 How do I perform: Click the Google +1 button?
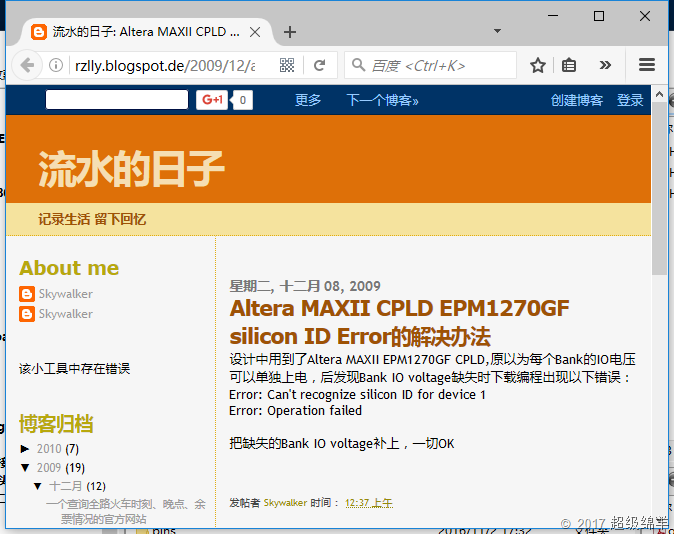pyautogui.click(x=212, y=100)
